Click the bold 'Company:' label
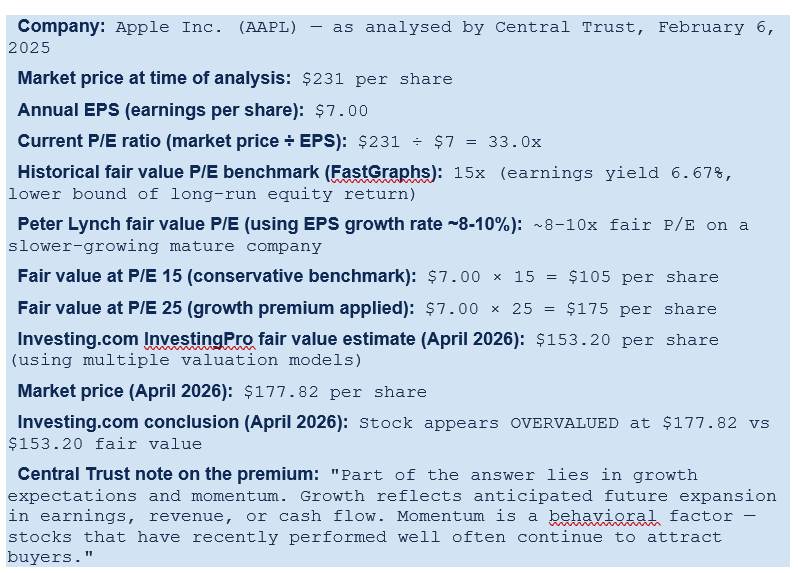The height and width of the screenshot is (573, 798). click(62, 26)
